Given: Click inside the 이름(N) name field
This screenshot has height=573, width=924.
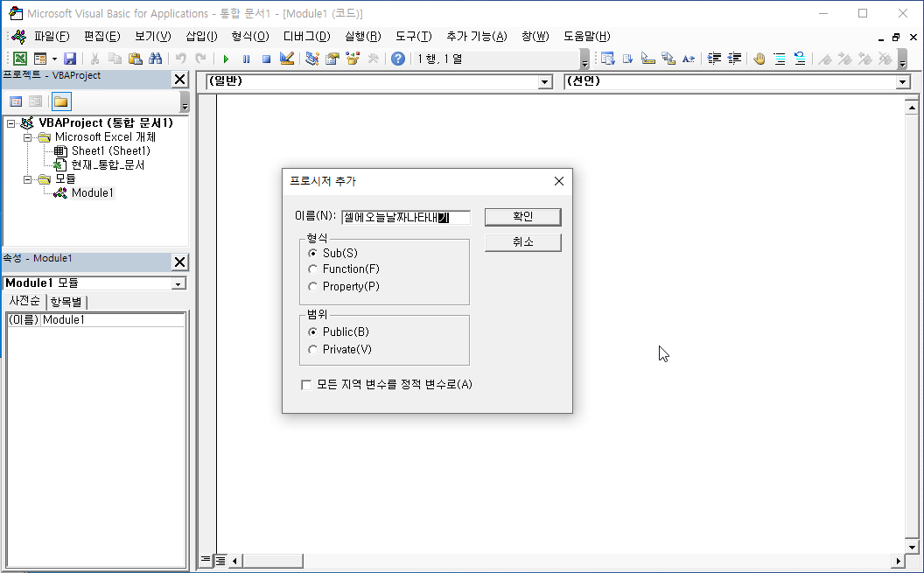Looking at the screenshot, I should [405, 216].
